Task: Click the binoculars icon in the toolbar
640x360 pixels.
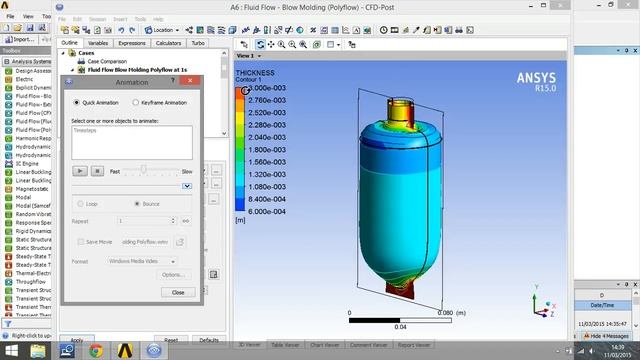Action: [x=459, y=30]
